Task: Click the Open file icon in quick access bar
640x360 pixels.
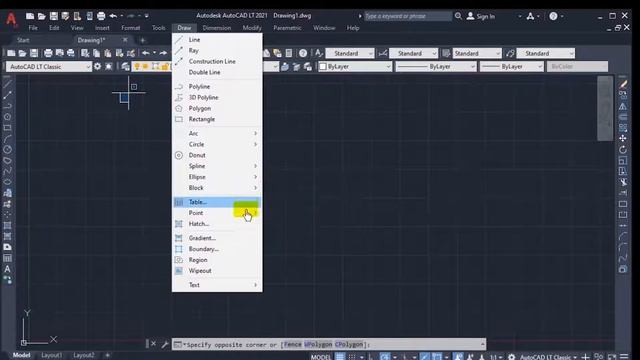Action: [x=42, y=16]
